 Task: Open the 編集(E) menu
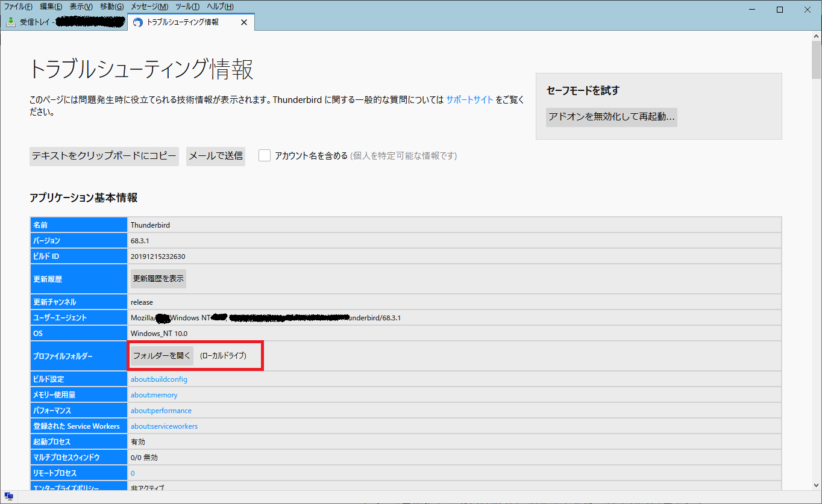click(x=51, y=7)
